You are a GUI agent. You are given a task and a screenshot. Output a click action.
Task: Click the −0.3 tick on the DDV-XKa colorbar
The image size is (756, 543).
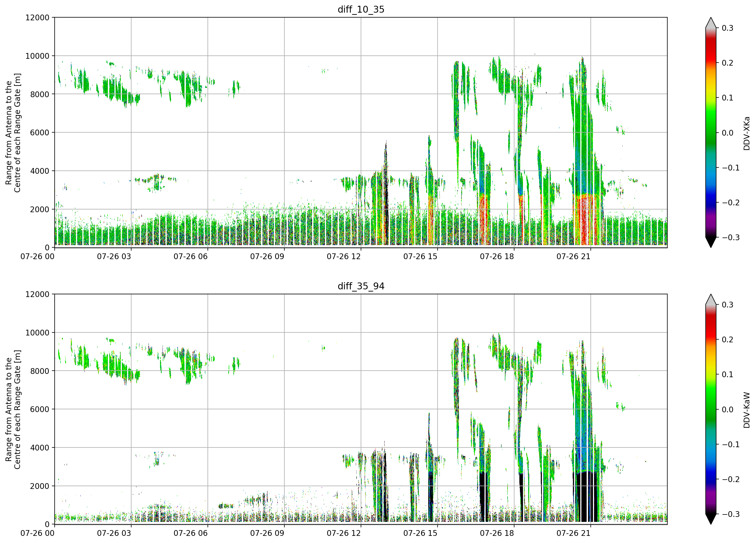[x=731, y=237]
